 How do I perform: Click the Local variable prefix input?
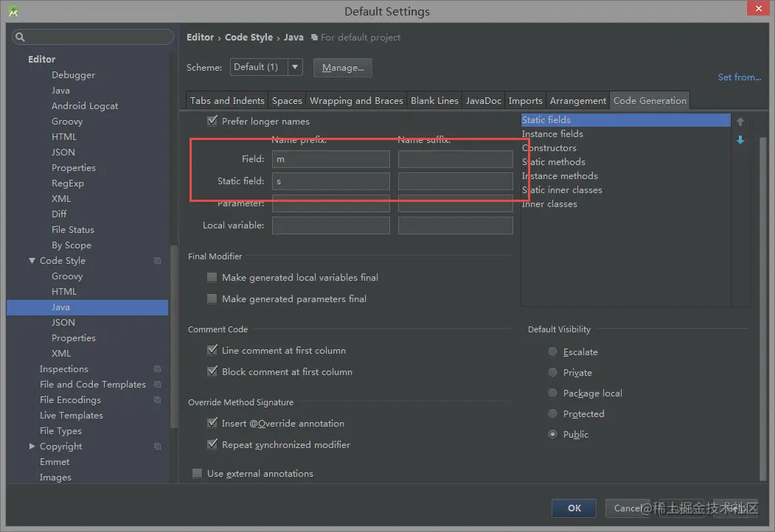pyautogui.click(x=330, y=225)
